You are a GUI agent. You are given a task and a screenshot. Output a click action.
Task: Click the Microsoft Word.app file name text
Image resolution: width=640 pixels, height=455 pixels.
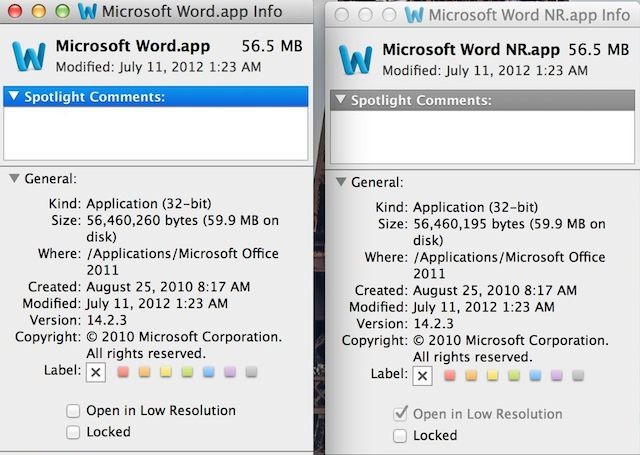(133, 46)
